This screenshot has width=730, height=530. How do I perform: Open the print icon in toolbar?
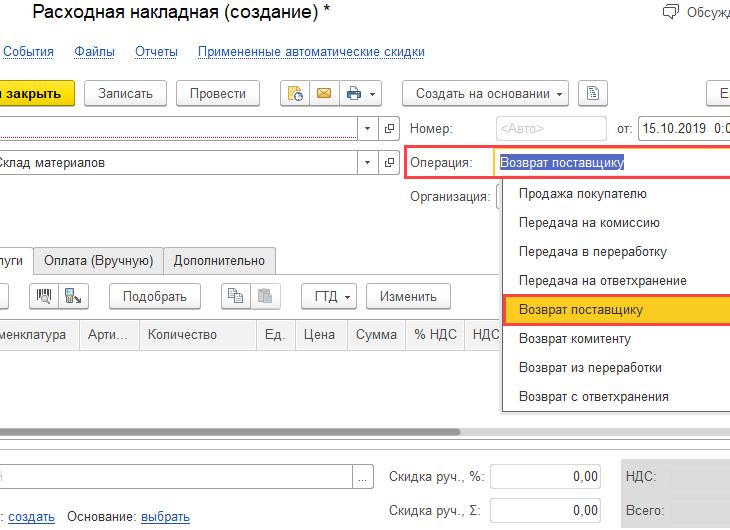[x=354, y=94]
